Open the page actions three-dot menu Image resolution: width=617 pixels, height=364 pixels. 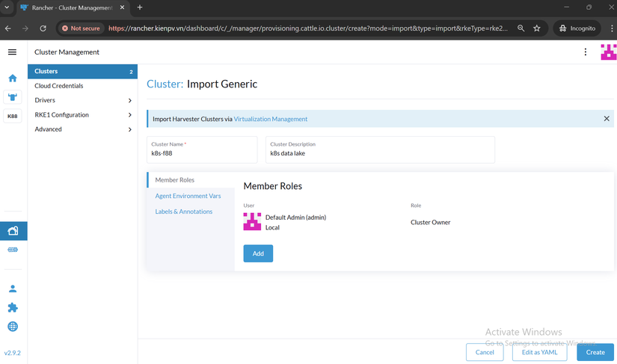pyautogui.click(x=585, y=52)
